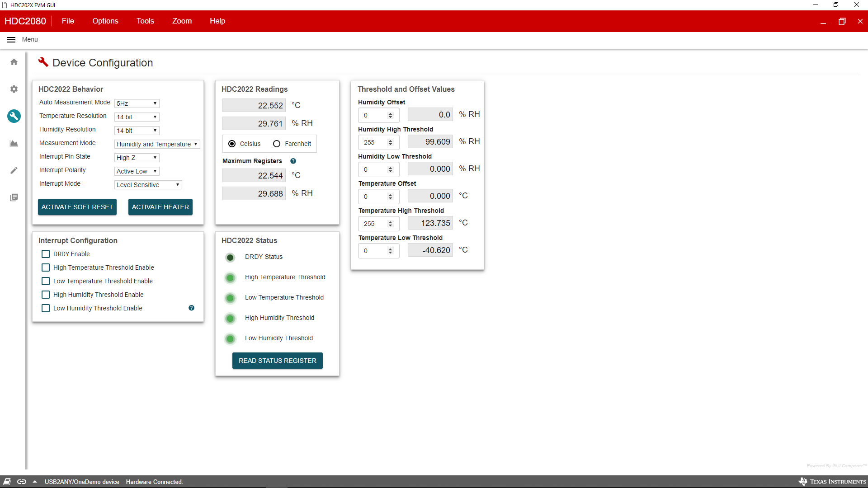
Task: Click the Low Humidity Threshold status LED
Action: 230,339
